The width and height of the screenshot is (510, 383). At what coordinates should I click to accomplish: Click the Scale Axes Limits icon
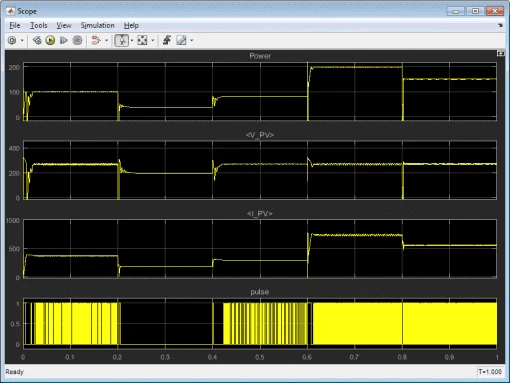click(142, 40)
